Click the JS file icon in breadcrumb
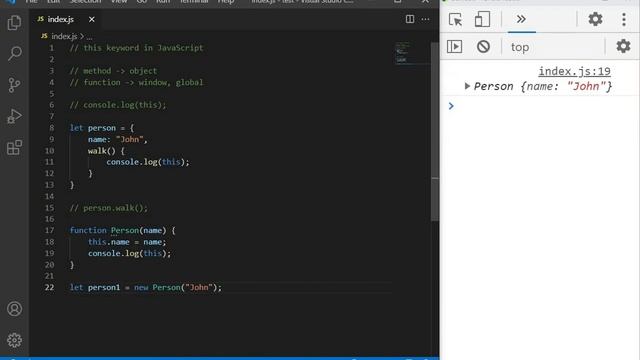640x360 pixels. [x=44, y=36]
